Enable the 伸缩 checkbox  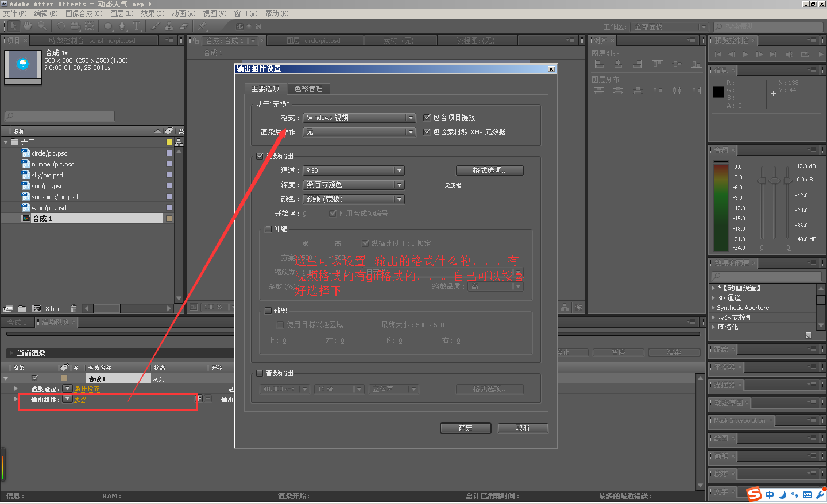click(268, 228)
